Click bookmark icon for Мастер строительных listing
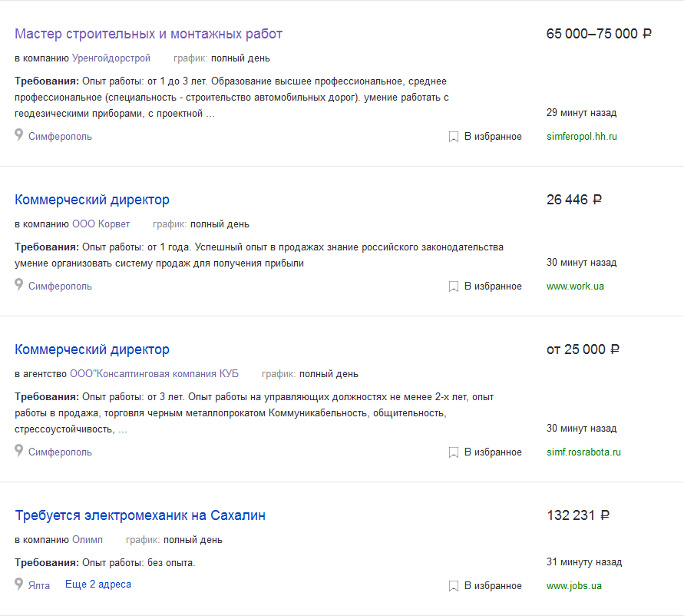The width and height of the screenshot is (684, 616). tap(454, 137)
